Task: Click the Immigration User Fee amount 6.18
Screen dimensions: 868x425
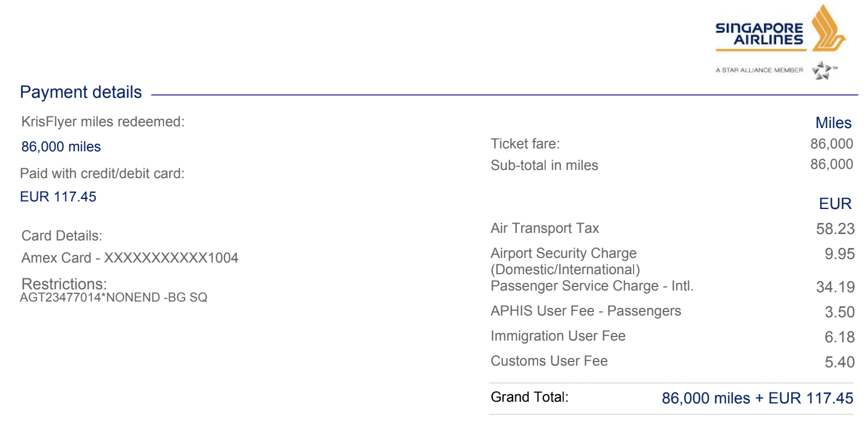Action: click(839, 337)
